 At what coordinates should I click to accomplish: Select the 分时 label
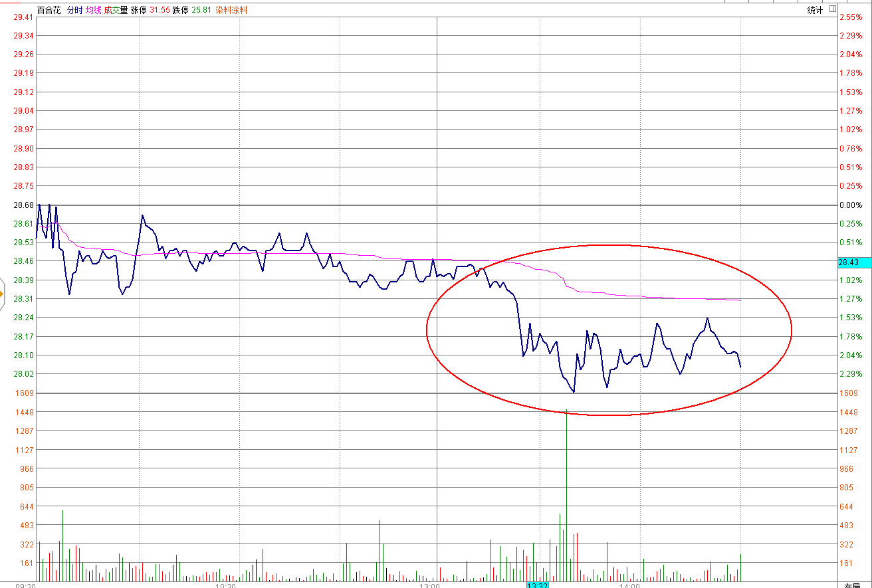(x=75, y=10)
